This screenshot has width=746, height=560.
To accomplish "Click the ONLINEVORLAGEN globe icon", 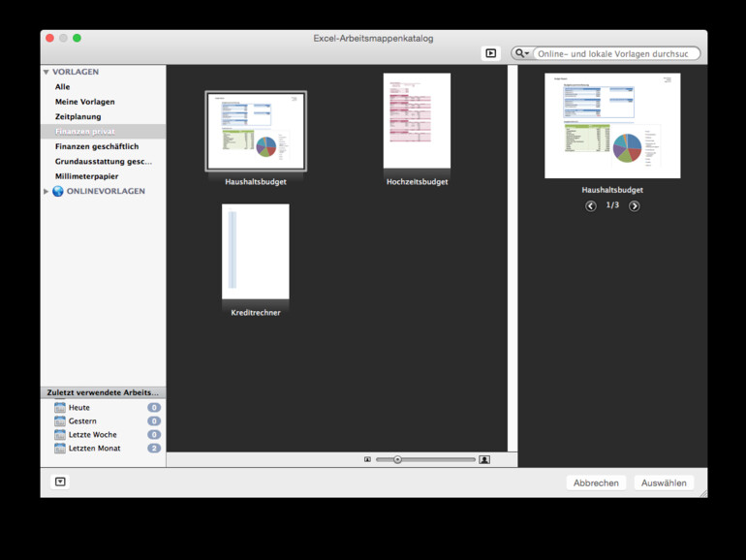I will [58, 191].
